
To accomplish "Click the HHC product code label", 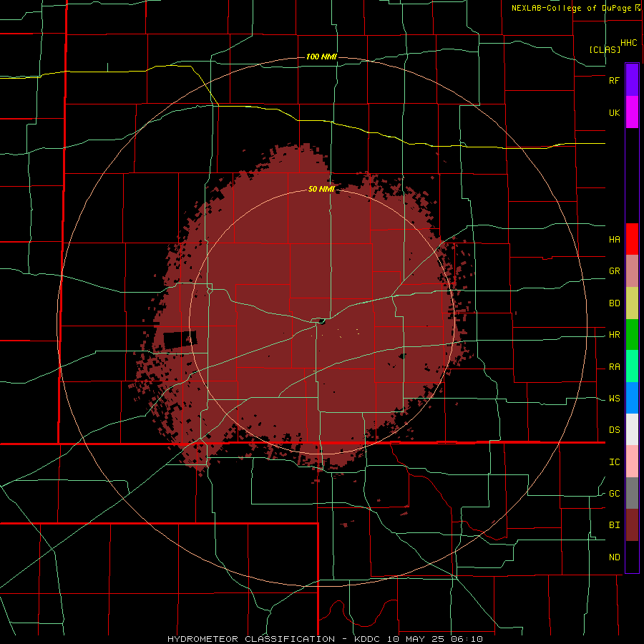I will click(629, 43).
